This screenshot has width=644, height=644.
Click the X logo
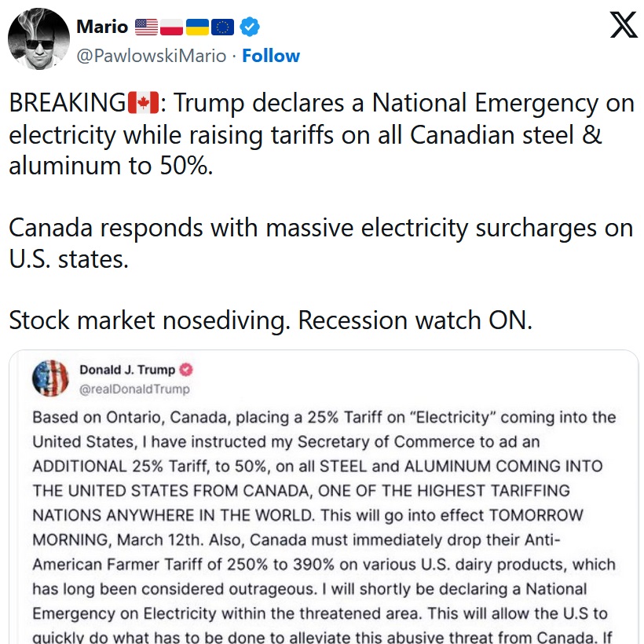click(624, 27)
